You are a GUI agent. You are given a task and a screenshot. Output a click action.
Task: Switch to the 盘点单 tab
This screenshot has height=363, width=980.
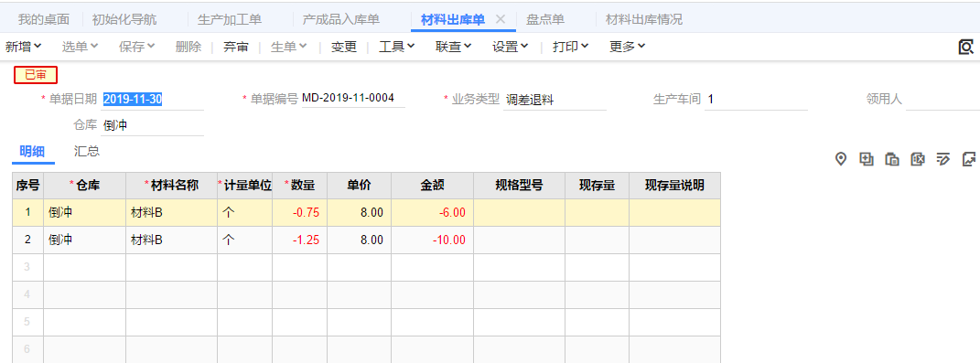point(545,19)
